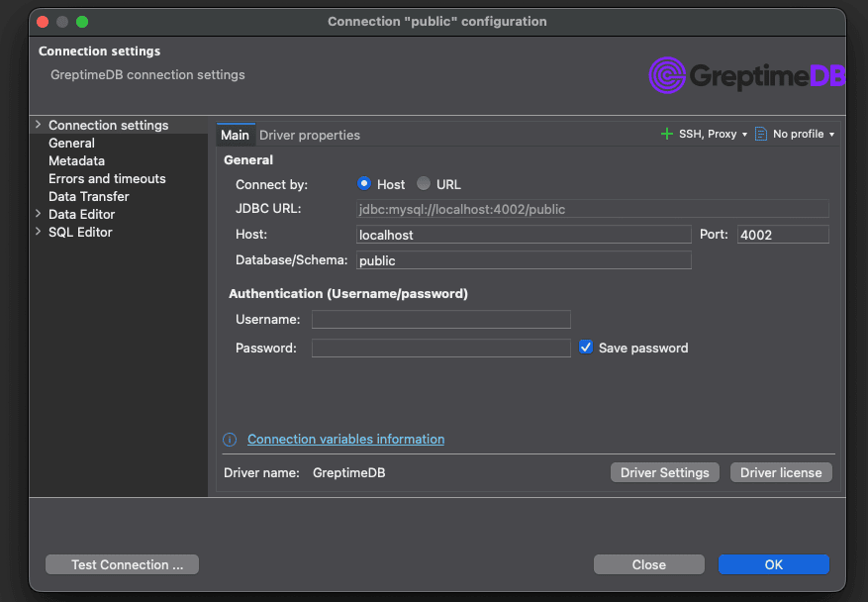Open Driver license
The height and width of the screenshot is (602, 868).
[x=781, y=472]
